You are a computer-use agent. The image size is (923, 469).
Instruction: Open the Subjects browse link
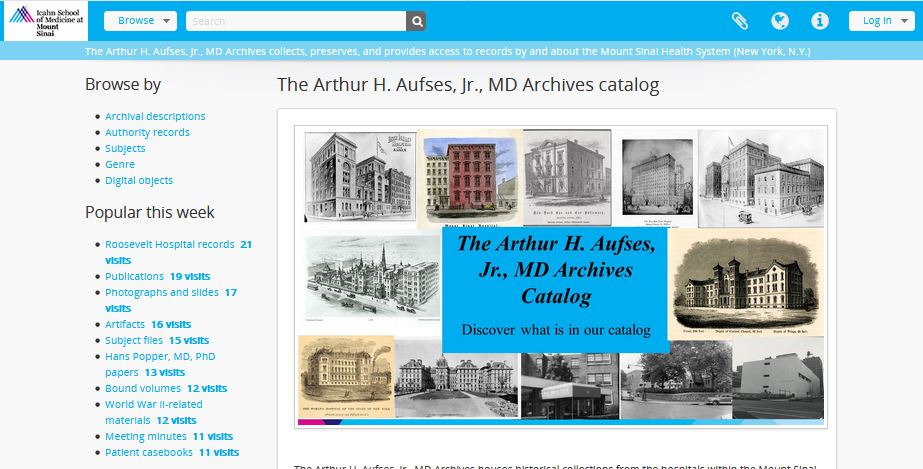click(125, 148)
